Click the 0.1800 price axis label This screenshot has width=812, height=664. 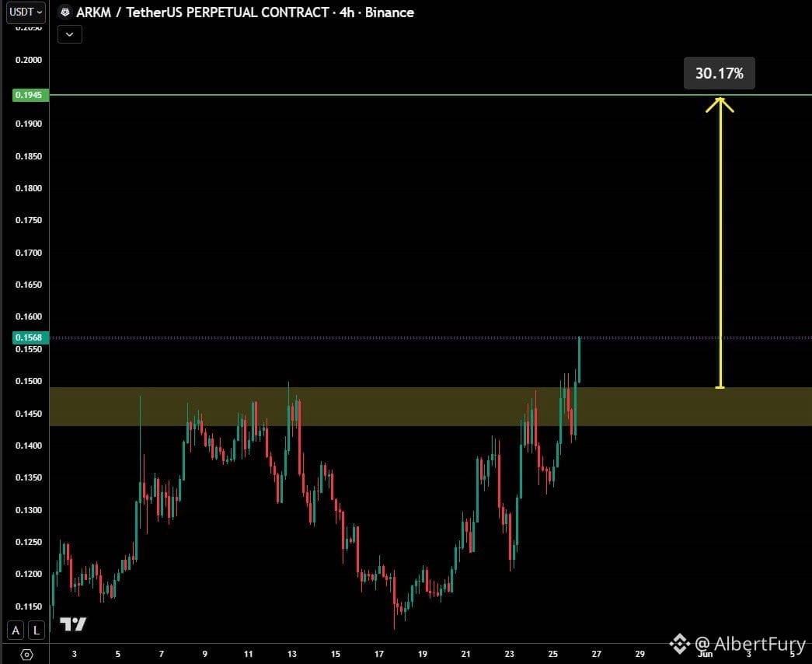click(29, 188)
